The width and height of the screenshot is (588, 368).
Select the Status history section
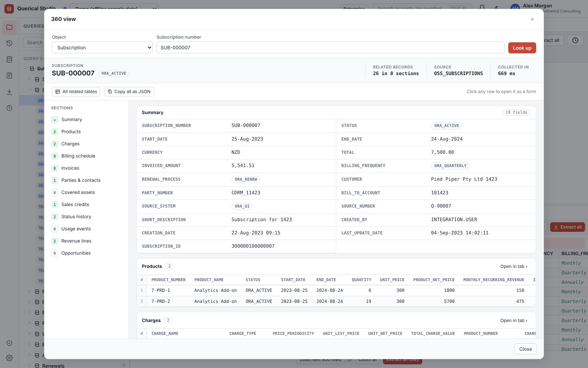[87, 217]
